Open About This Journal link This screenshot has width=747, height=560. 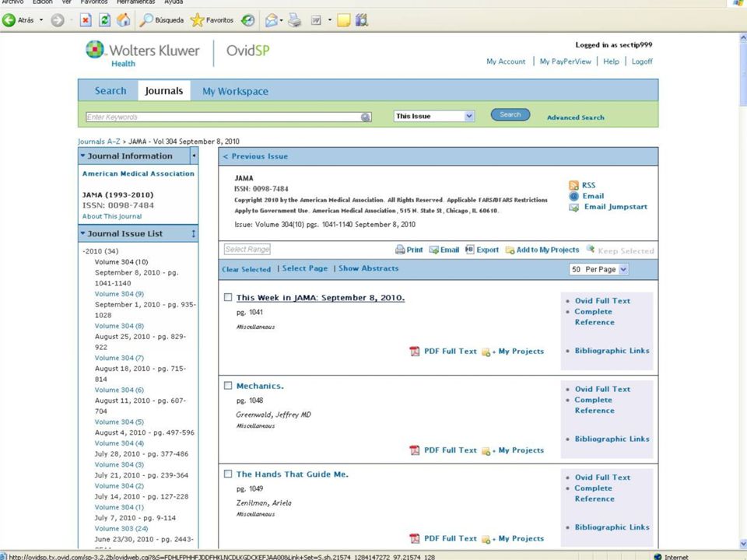pyautogui.click(x=112, y=216)
